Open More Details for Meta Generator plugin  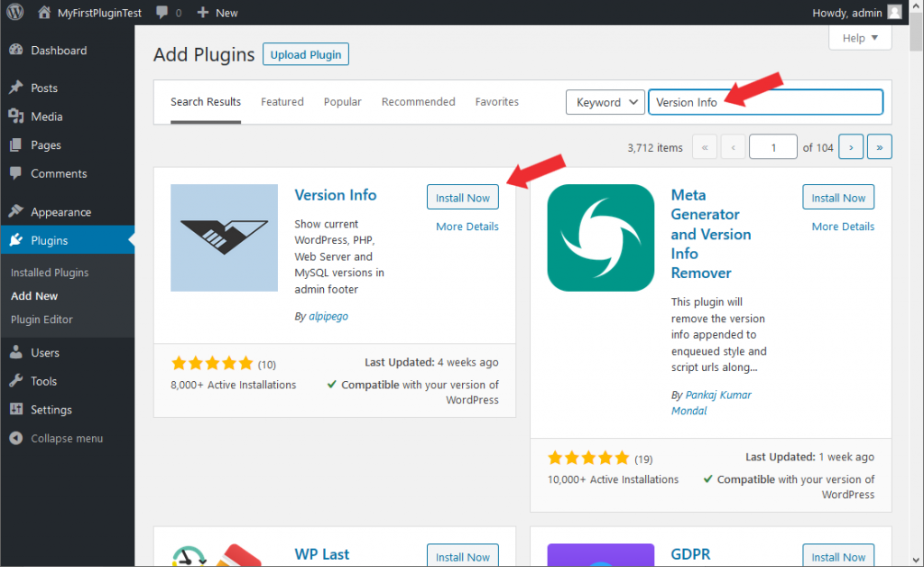843,227
